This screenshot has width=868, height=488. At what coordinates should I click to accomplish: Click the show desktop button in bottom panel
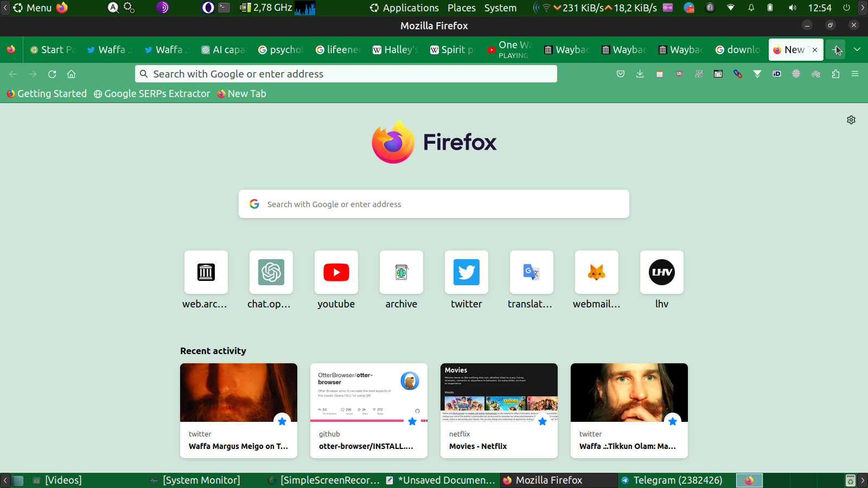click(18, 480)
